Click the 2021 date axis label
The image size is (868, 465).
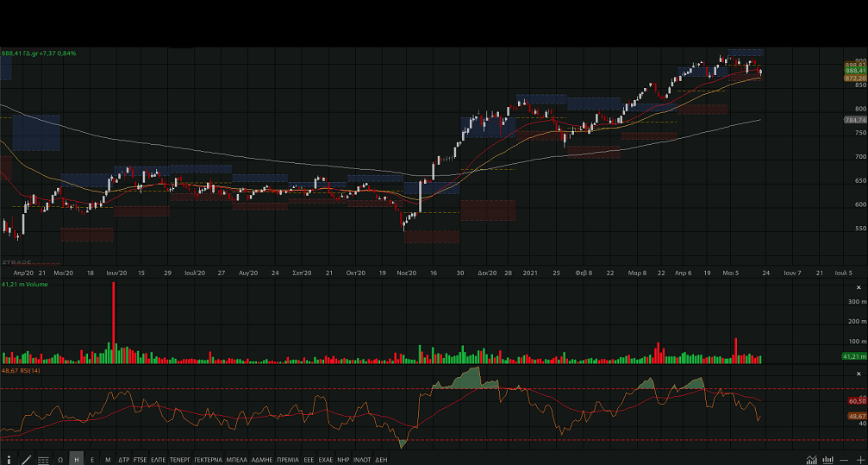(x=530, y=273)
